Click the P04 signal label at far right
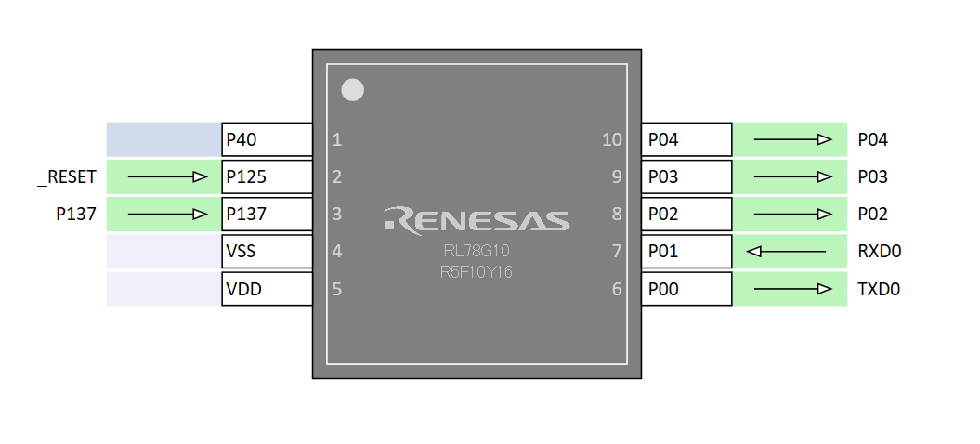Screen dimensions: 980x444 (x=872, y=140)
